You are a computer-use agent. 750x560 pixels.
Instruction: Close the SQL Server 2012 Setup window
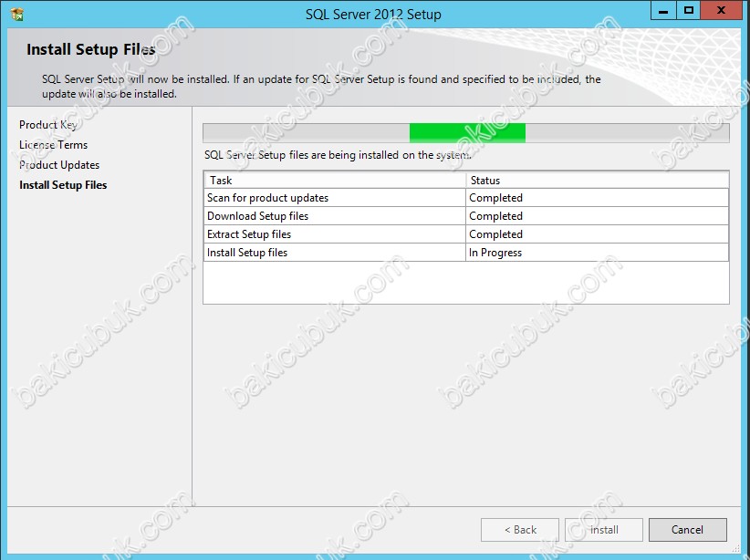[x=722, y=11]
